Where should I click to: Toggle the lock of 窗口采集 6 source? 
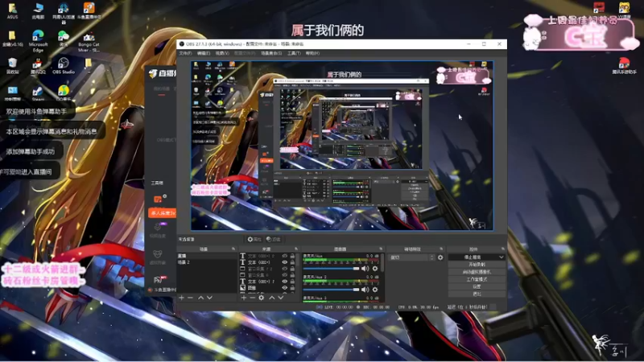click(x=292, y=275)
